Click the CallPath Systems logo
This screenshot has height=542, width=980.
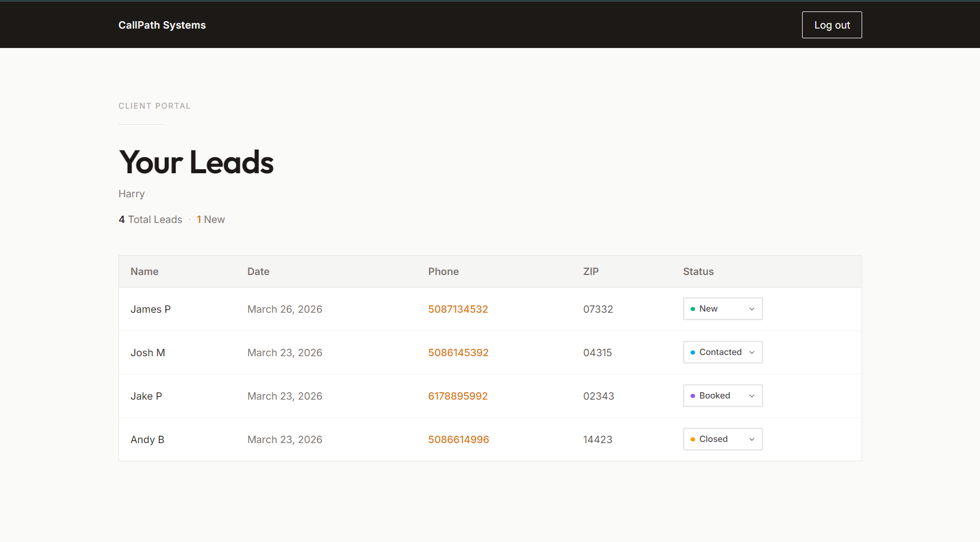[162, 25]
